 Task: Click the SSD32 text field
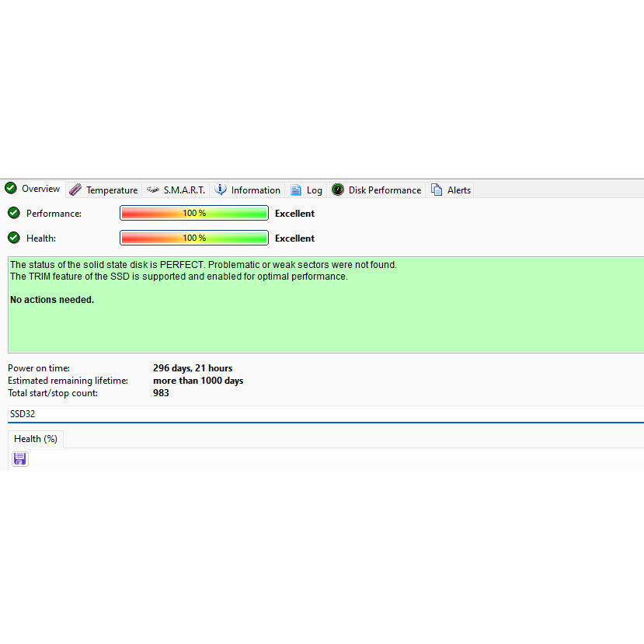(311, 414)
